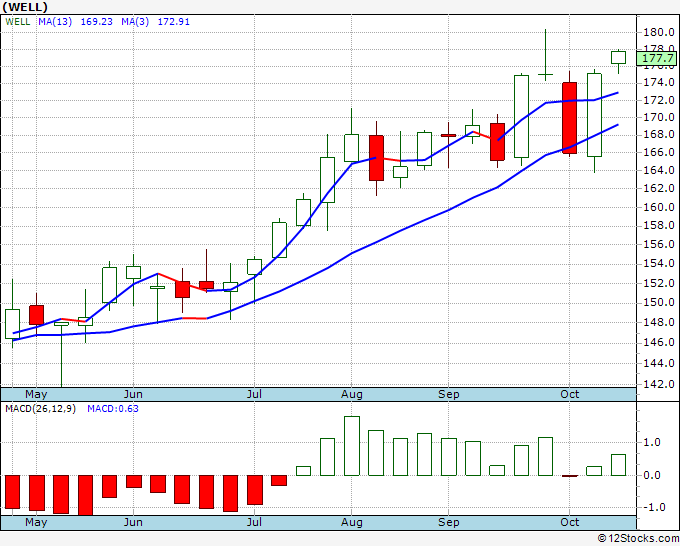Image resolution: width=680 pixels, height=546 pixels.
Task: Click Oct on the MACD date axis
Action: [569, 522]
